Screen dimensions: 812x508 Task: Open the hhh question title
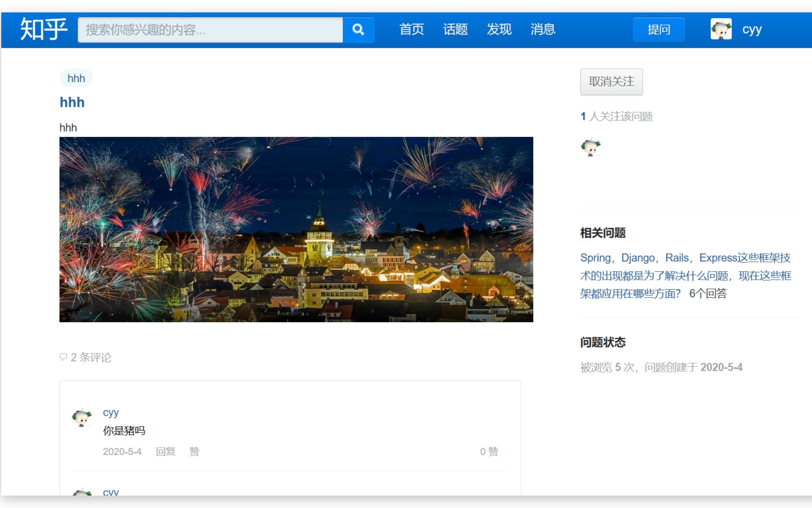tap(72, 102)
